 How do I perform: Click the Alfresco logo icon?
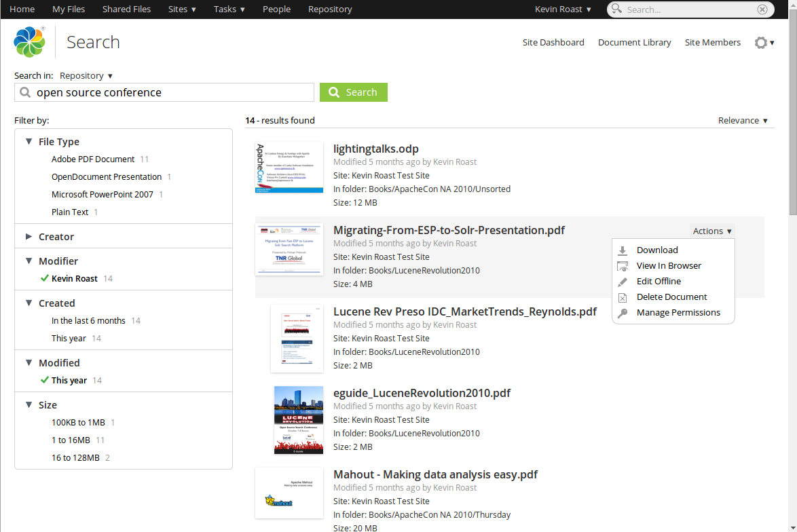[x=29, y=41]
